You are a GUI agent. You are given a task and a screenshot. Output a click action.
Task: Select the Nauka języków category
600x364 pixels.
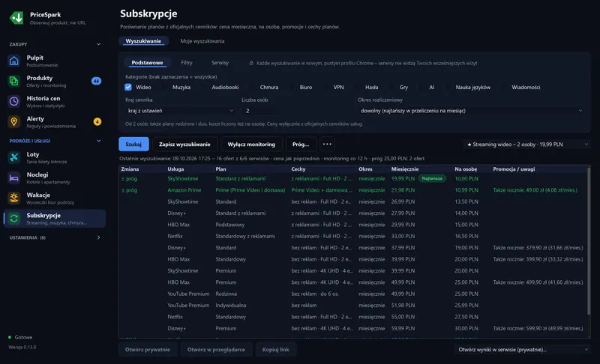click(x=473, y=87)
